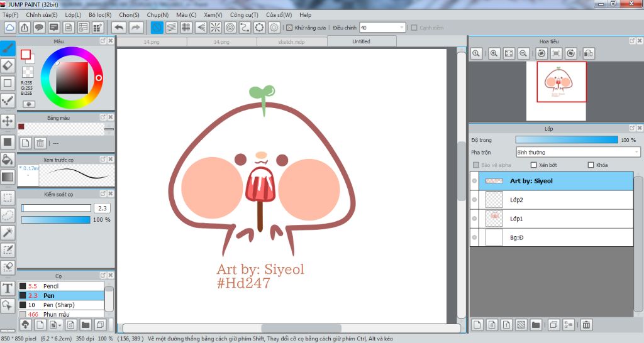The height and width of the screenshot is (343, 644).
Task: Enable the Khóa layer lock checkbox
Action: (x=591, y=165)
